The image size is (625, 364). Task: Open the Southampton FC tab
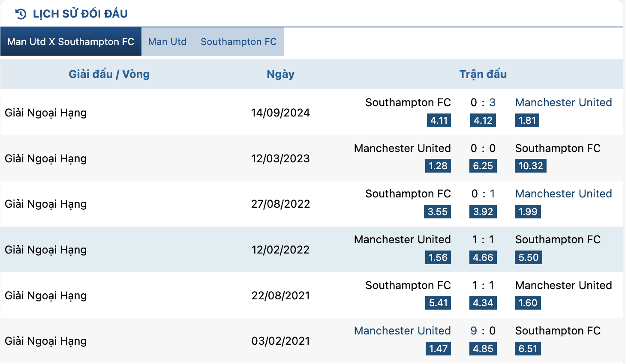239,42
